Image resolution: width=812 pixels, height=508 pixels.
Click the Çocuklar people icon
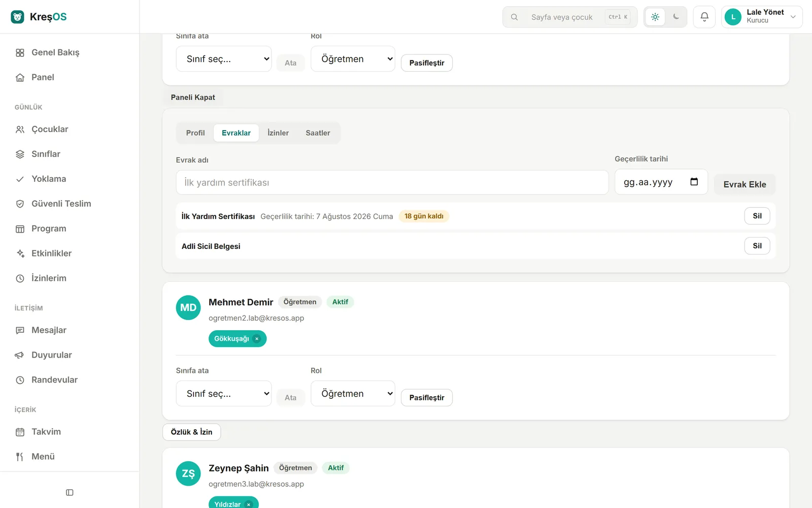(x=20, y=130)
